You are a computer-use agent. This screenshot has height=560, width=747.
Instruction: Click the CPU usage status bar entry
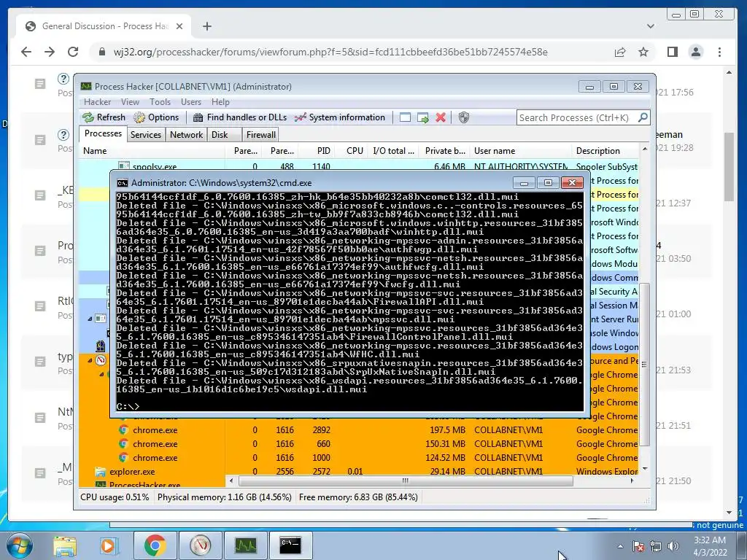pos(115,497)
